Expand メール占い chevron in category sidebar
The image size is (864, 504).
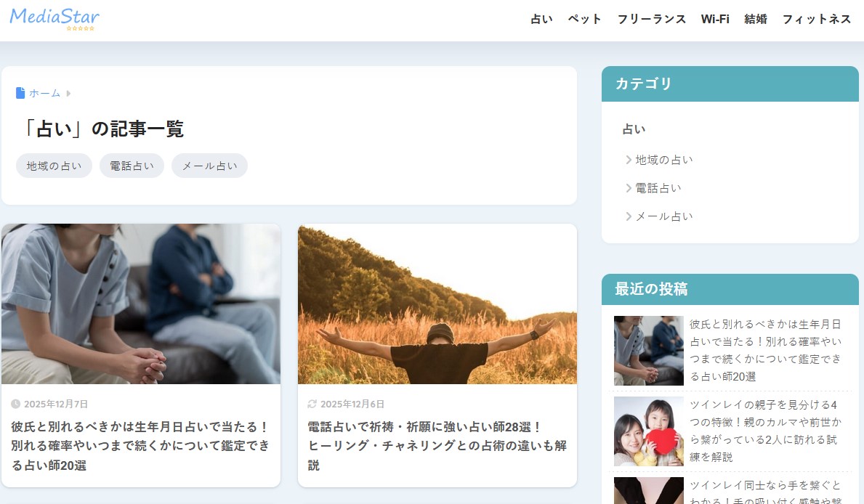[629, 216]
